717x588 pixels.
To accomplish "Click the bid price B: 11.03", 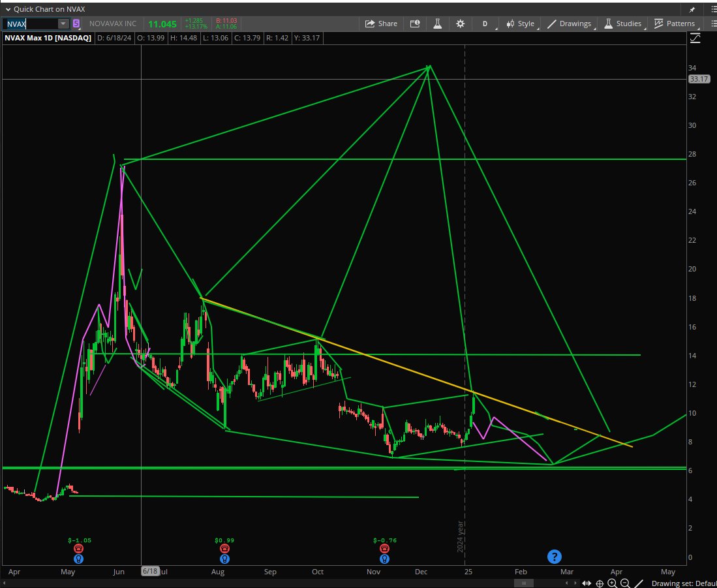I will (226, 21).
